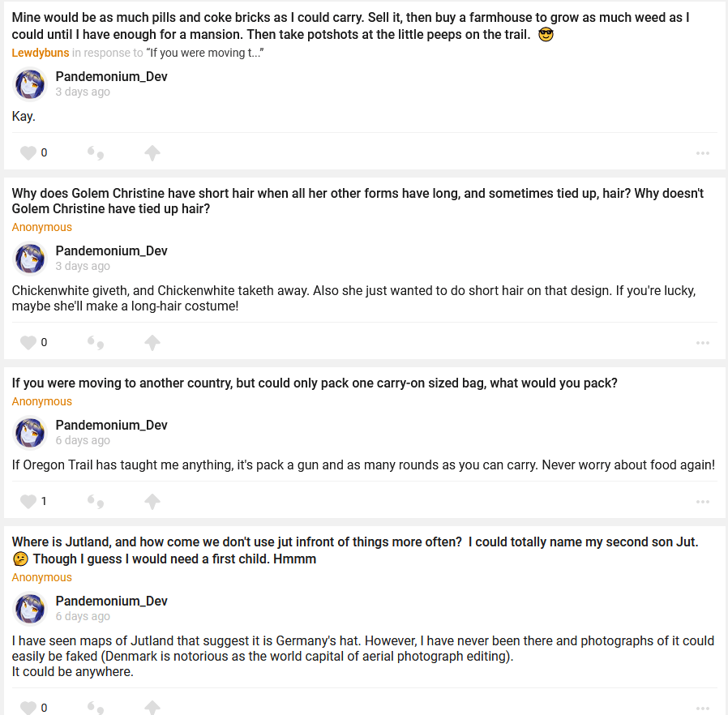Quote the Oregon Trail answer
728x715 pixels.
[96, 502]
